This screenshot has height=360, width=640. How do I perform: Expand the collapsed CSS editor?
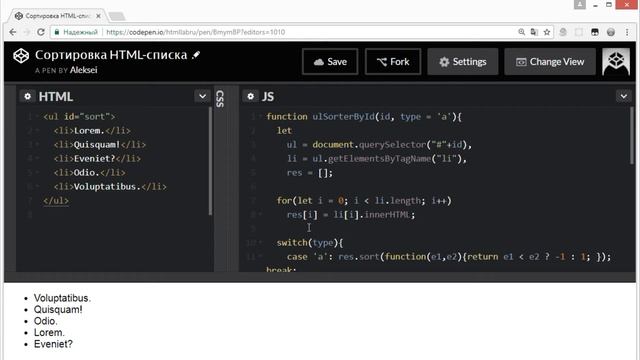[220, 99]
